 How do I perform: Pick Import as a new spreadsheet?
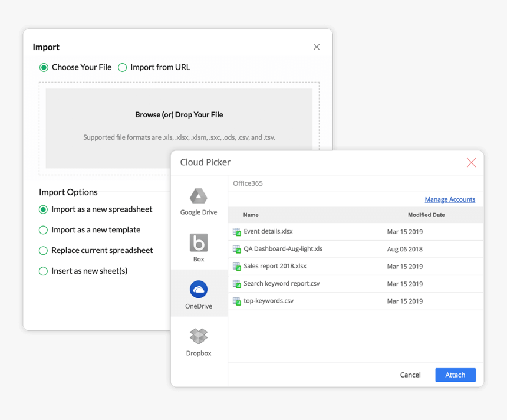43,209
